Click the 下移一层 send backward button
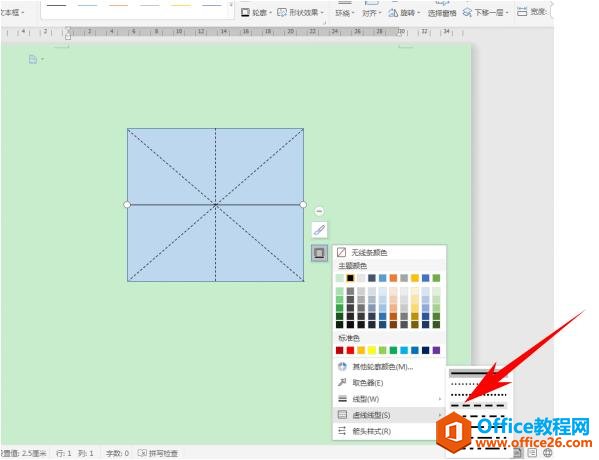This screenshot has width=599, height=460. tap(486, 13)
